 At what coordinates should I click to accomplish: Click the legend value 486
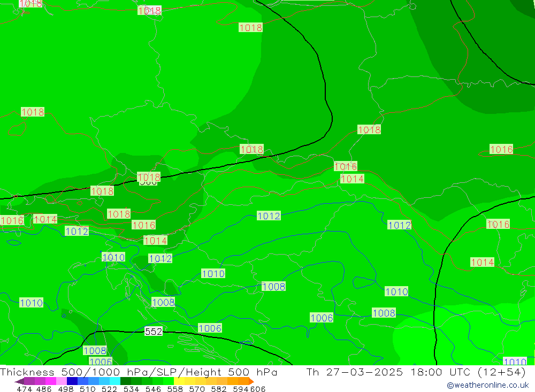point(44,389)
